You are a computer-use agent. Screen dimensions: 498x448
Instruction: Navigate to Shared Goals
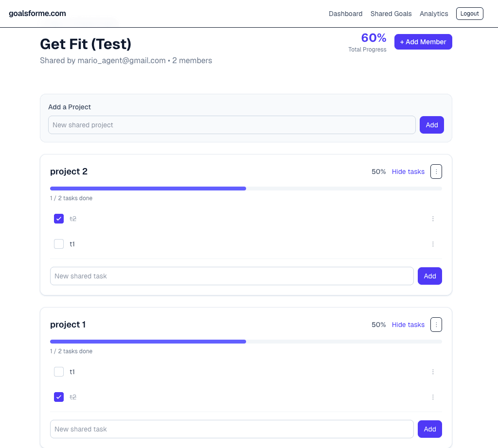click(x=391, y=14)
